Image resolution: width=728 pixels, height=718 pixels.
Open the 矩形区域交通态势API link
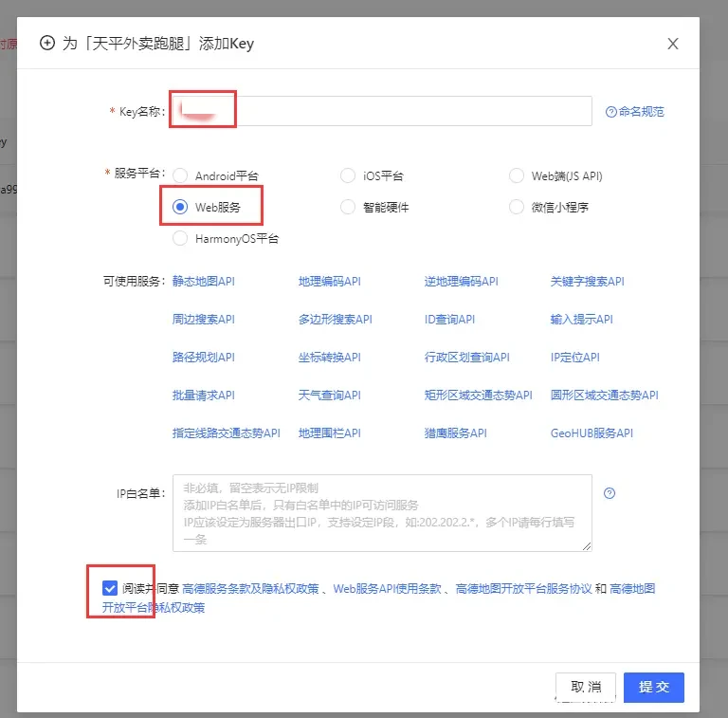pos(478,396)
